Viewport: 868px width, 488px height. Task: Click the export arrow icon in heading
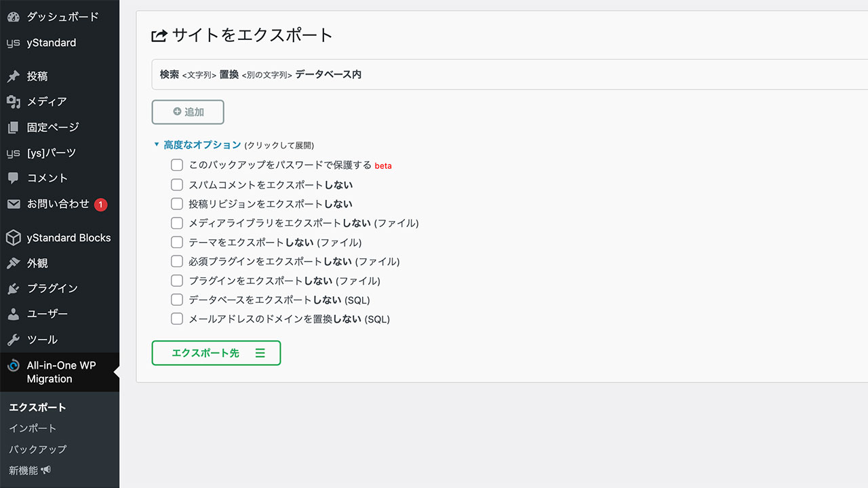tap(159, 35)
